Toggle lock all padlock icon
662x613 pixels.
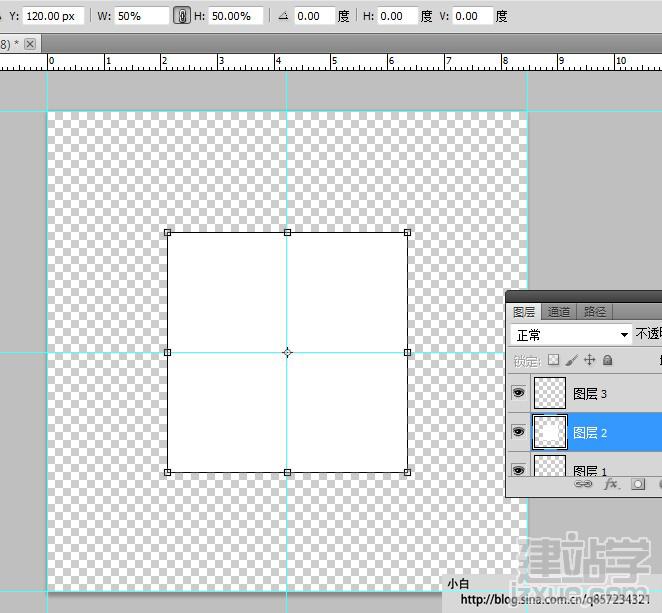607,360
